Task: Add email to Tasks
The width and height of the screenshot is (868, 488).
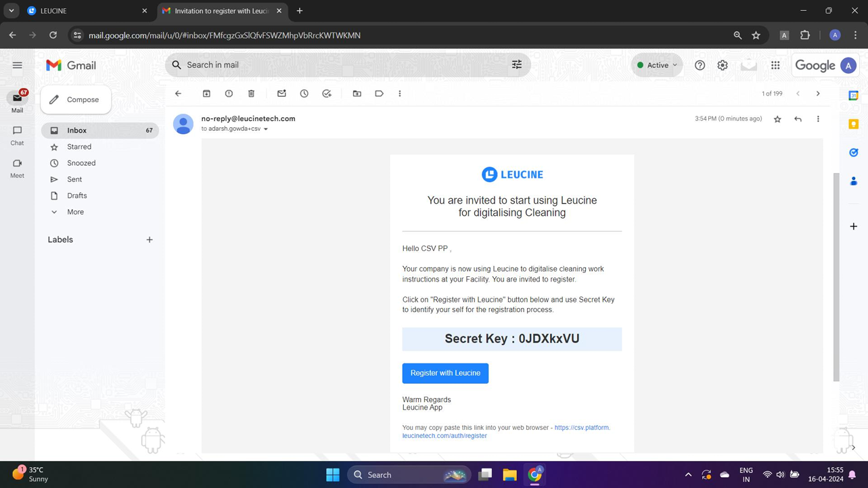Action: point(327,93)
